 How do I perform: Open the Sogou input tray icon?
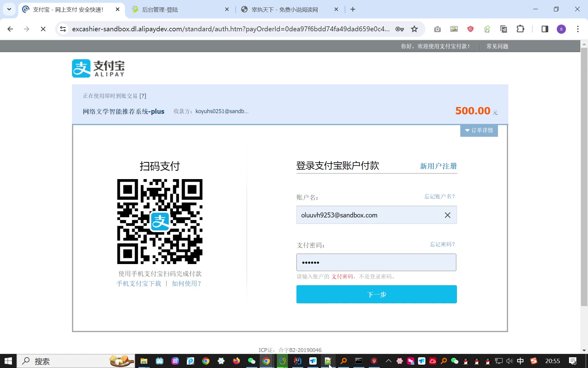(x=534, y=361)
